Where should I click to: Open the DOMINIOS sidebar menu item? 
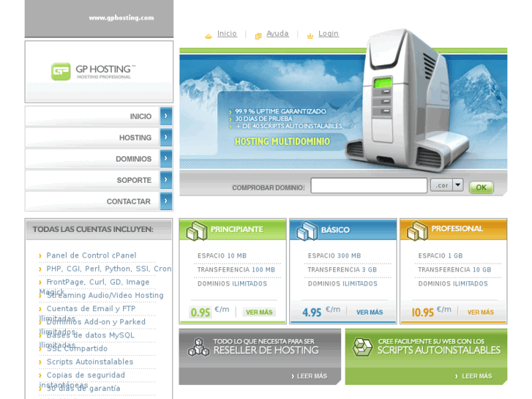coord(99,159)
